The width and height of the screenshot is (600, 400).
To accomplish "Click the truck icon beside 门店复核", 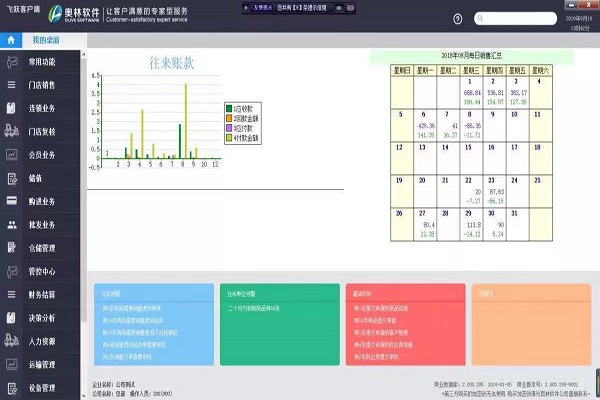I will point(11,132).
